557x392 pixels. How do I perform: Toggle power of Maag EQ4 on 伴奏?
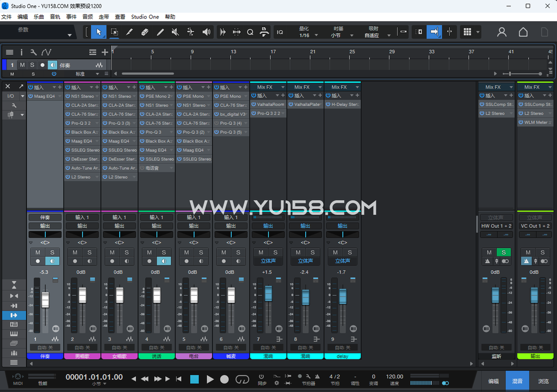[x=31, y=96]
